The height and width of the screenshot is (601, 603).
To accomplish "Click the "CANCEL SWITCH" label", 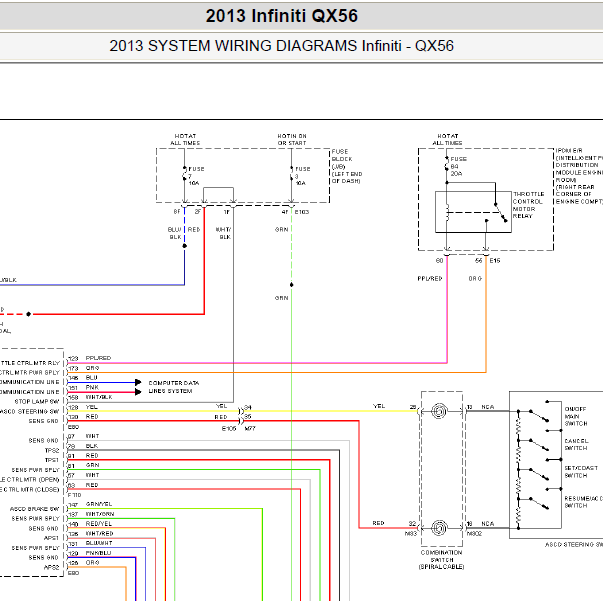I will 576,445.
